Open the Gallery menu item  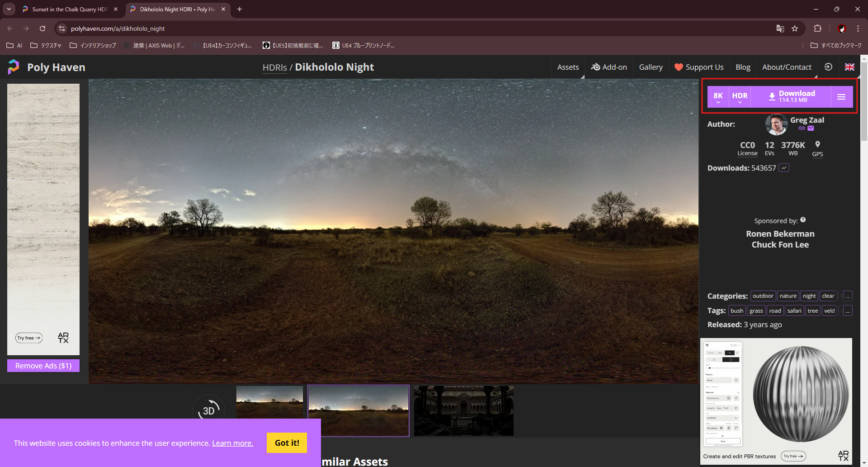pyautogui.click(x=651, y=67)
